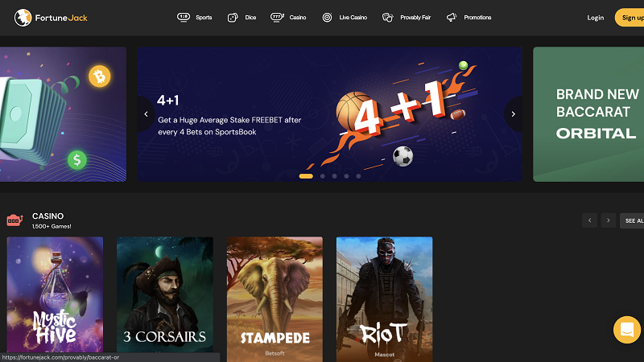The width and height of the screenshot is (644, 362).
Task: Click the Dice icon in navigation
Action: click(x=233, y=18)
